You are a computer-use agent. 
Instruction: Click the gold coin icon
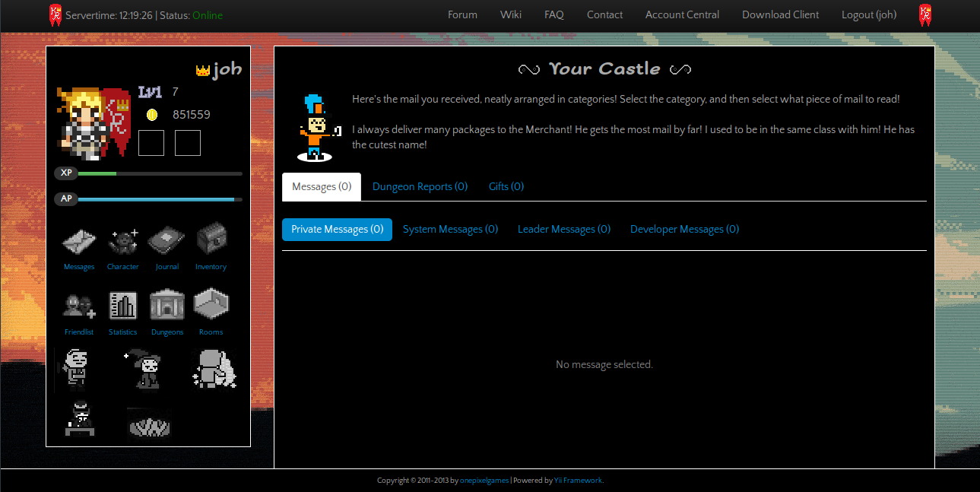[152, 115]
